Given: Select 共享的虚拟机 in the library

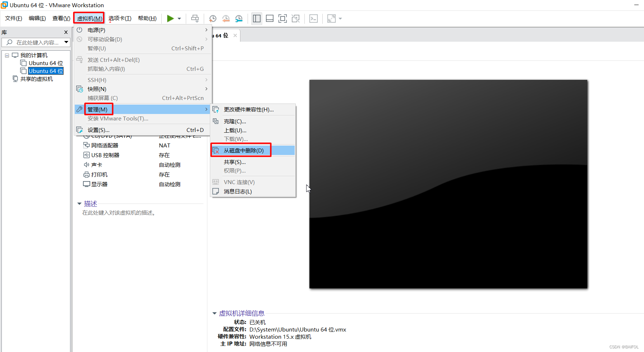Looking at the screenshot, I should (36, 79).
